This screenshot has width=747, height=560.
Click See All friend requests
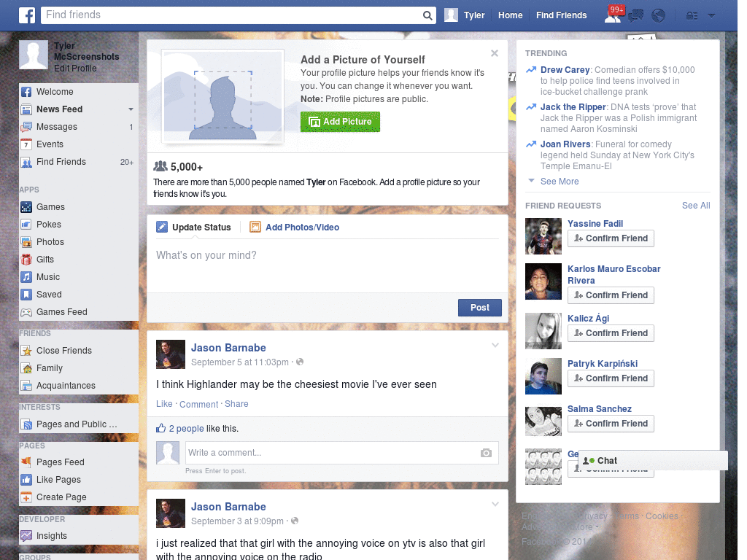tap(695, 205)
